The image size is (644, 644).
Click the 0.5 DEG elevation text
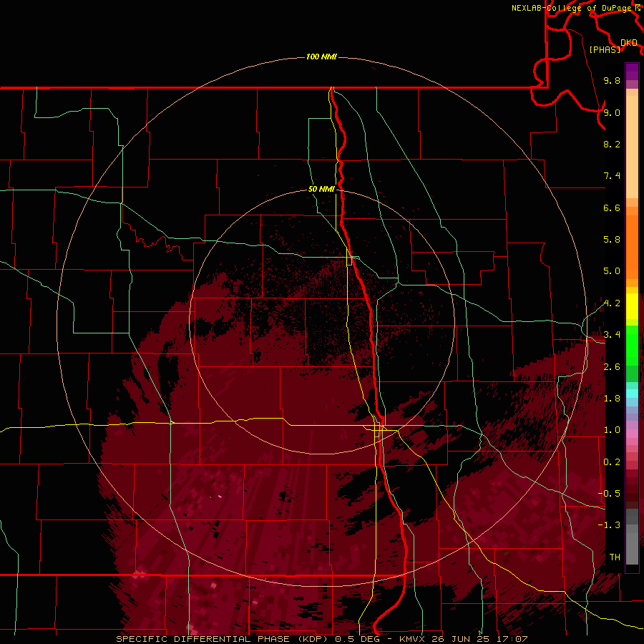(356, 639)
